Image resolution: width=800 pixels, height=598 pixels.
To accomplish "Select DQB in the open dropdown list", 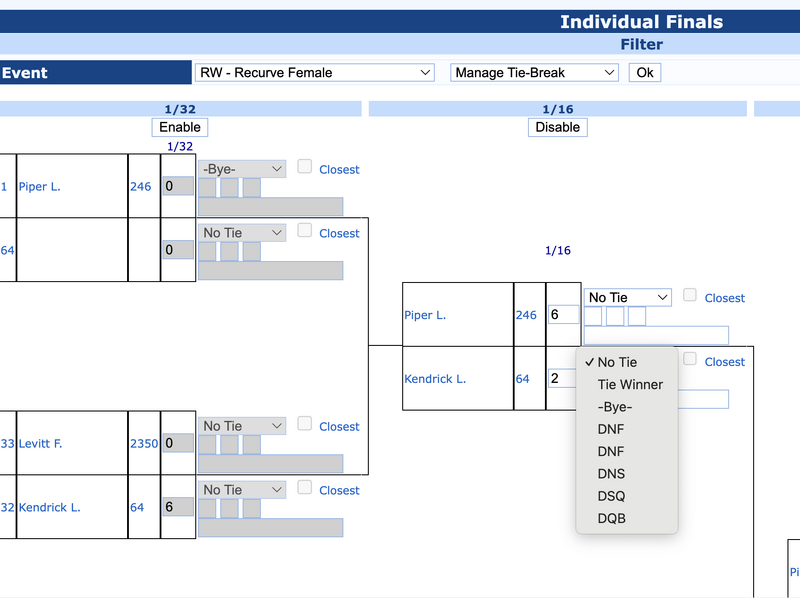I will click(x=627, y=519).
